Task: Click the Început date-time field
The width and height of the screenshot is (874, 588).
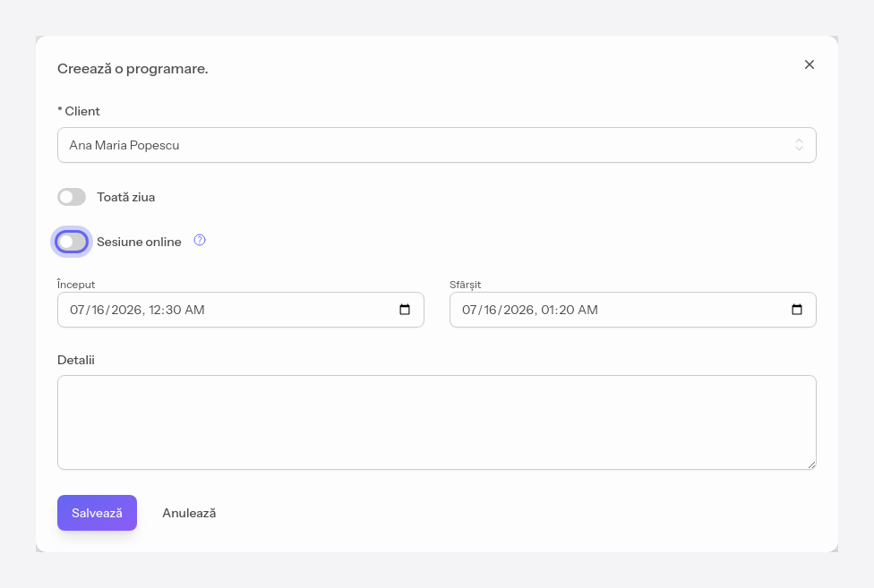Action: coord(240,310)
